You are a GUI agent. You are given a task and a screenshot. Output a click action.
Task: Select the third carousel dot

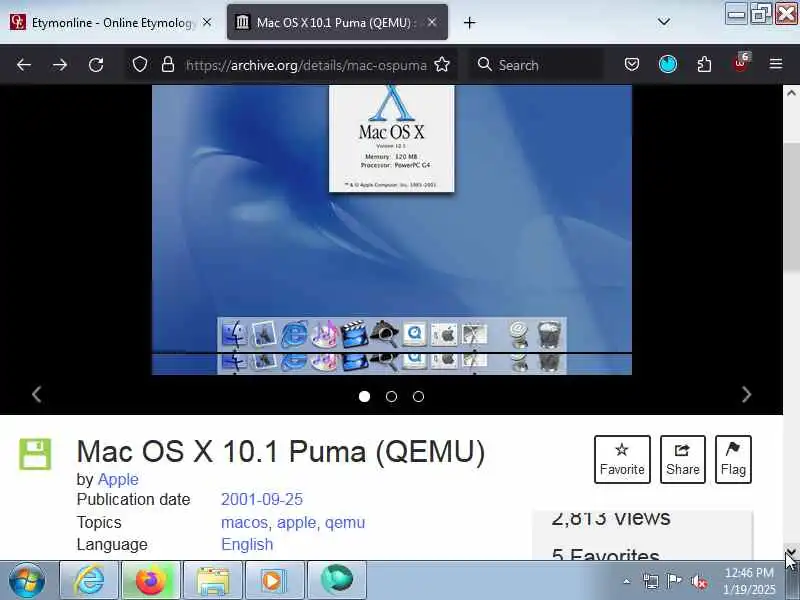[x=418, y=396]
